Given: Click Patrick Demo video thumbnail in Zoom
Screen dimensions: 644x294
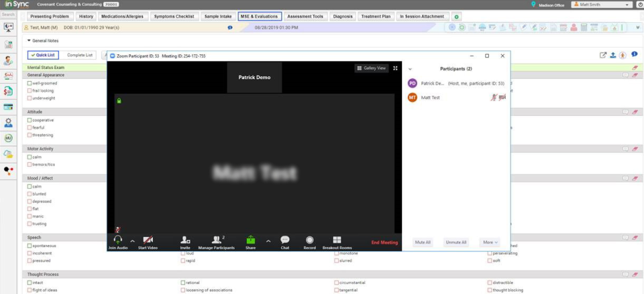Looking at the screenshot, I should pos(254,77).
